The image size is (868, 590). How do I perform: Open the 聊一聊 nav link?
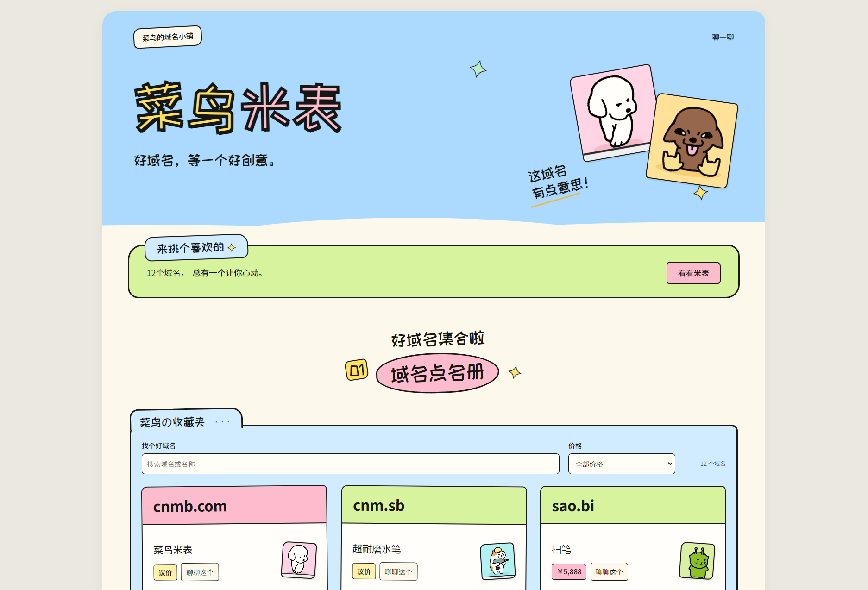click(723, 37)
